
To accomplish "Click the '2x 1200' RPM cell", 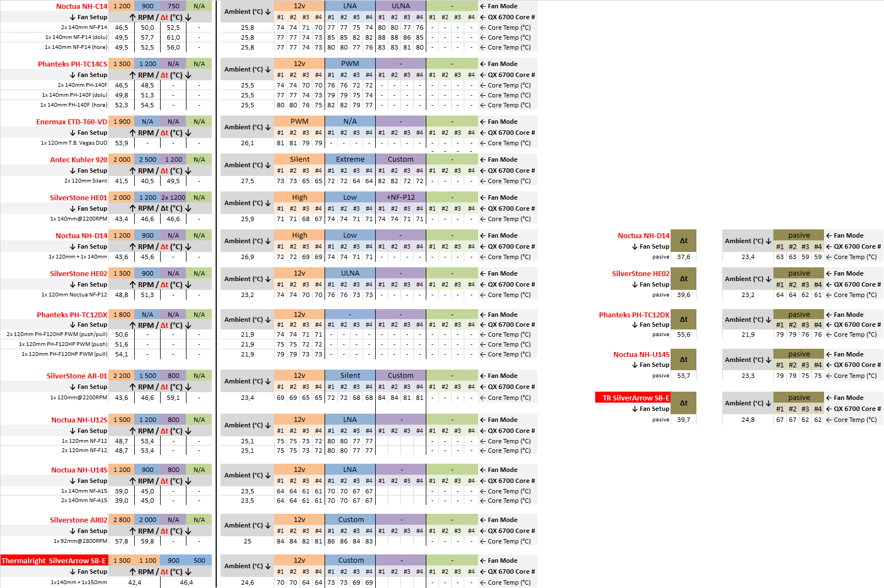I will click(x=173, y=197).
